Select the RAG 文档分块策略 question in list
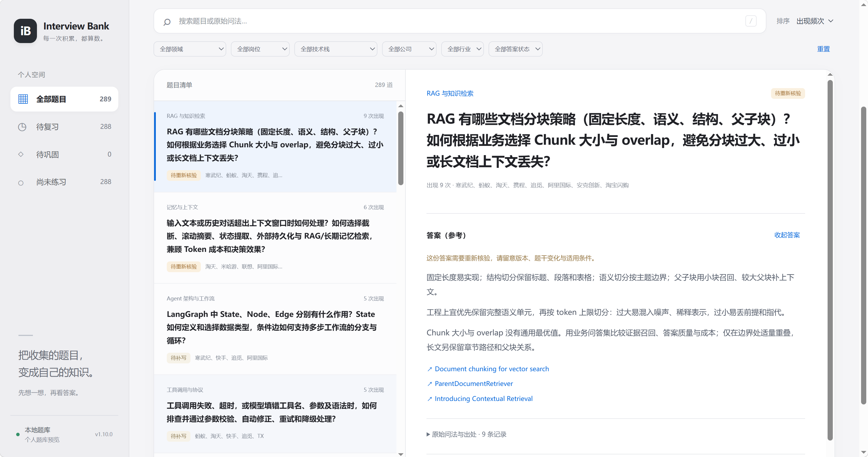Screen dimensions: 868x457 275,146
